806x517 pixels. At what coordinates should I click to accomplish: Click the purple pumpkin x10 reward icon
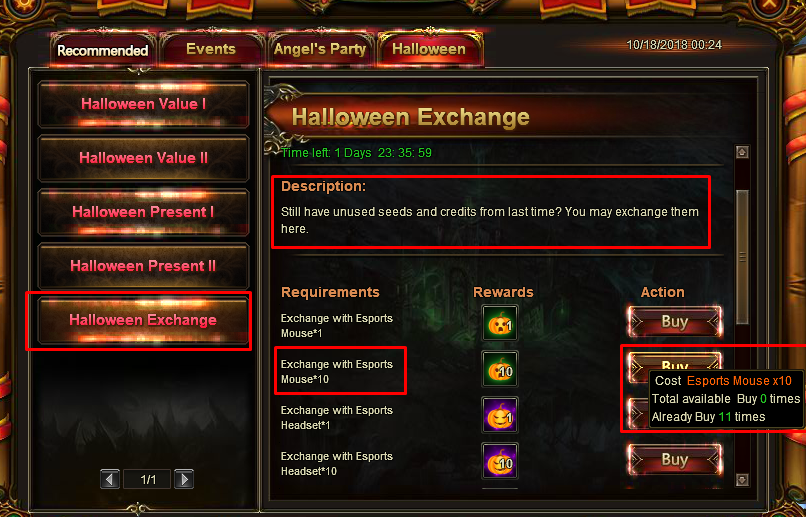tap(500, 460)
